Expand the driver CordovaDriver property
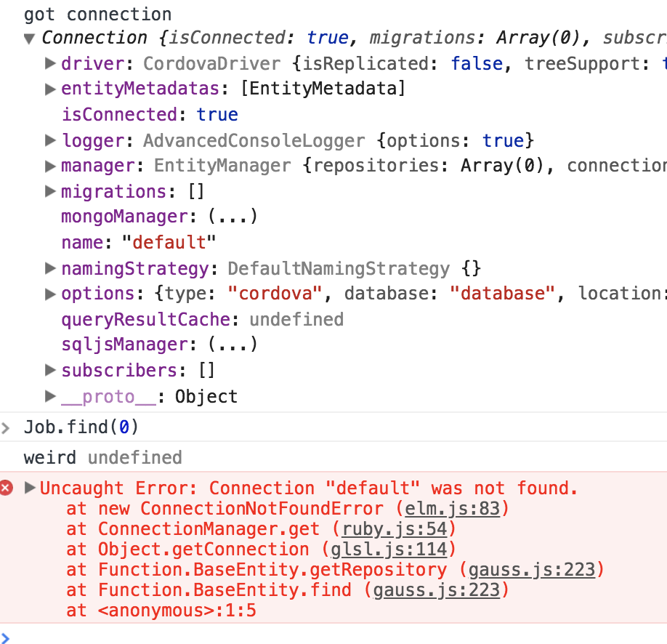The width and height of the screenshot is (667, 644). coord(50,64)
